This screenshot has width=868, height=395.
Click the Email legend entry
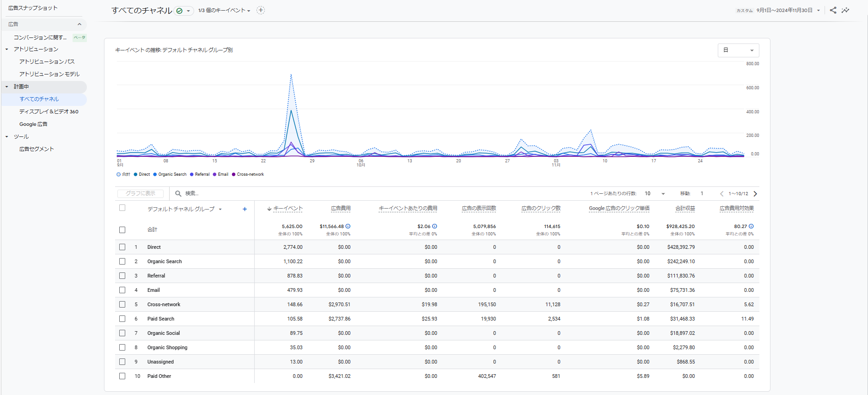coord(220,174)
